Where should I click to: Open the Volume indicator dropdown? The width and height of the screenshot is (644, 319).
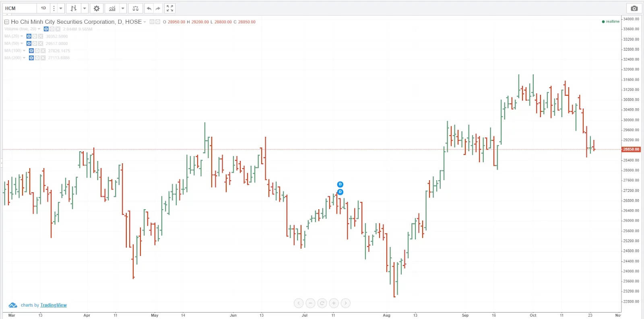(39, 29)
